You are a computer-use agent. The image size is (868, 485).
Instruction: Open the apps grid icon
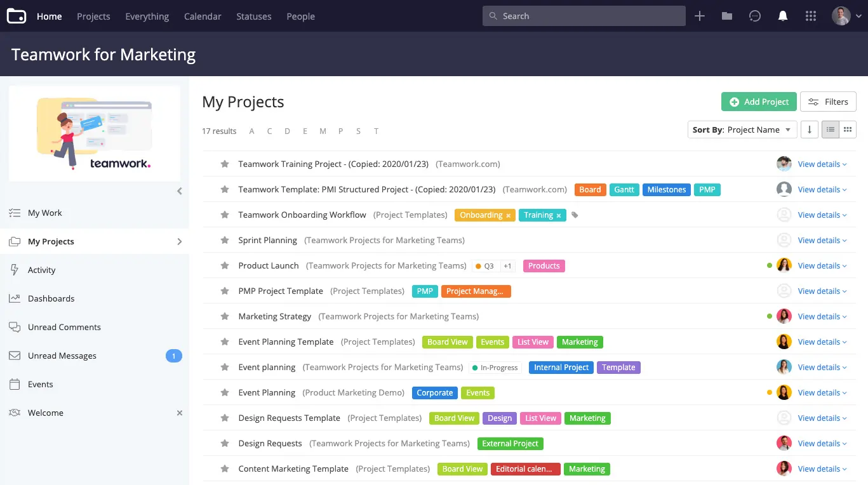pos(811,16)
